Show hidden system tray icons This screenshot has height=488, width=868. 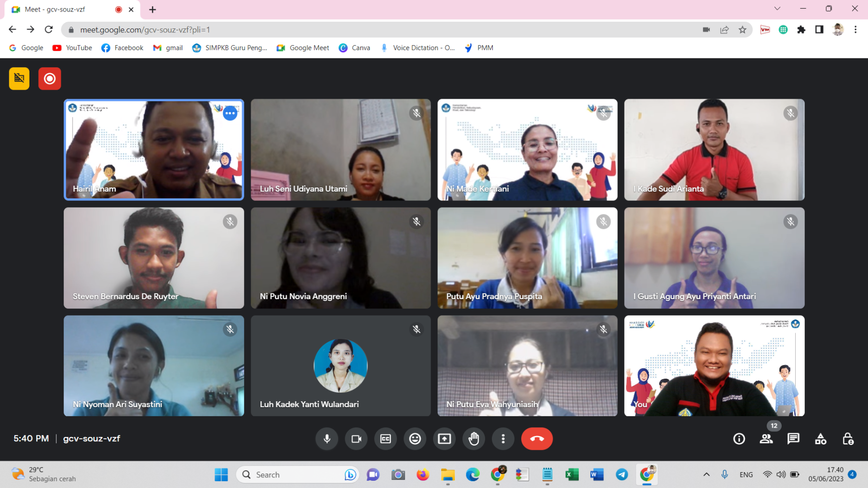[706, 475]
